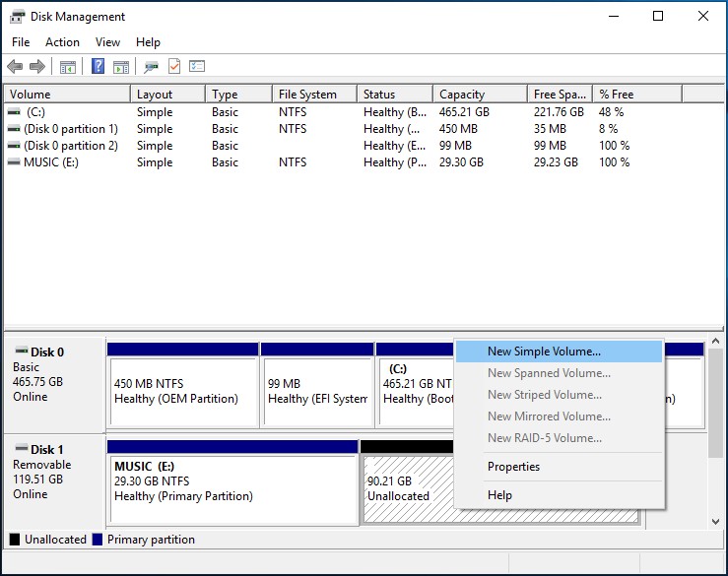This screenshot has height=576, width=728.
Task: Click the 29.23 GB free space cell
Action: coord(556,162)
